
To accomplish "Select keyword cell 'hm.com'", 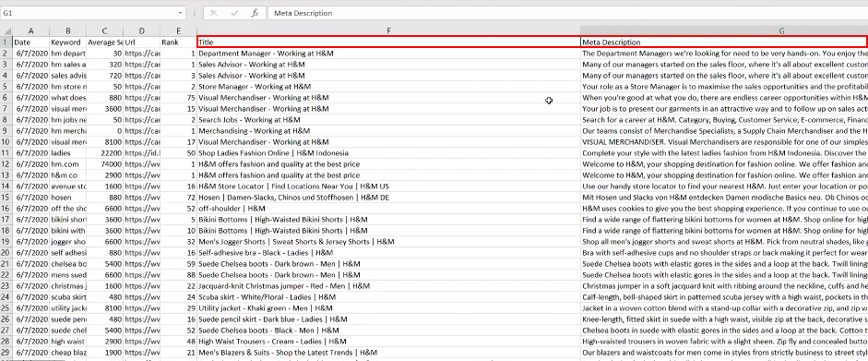I will [67, 164].
